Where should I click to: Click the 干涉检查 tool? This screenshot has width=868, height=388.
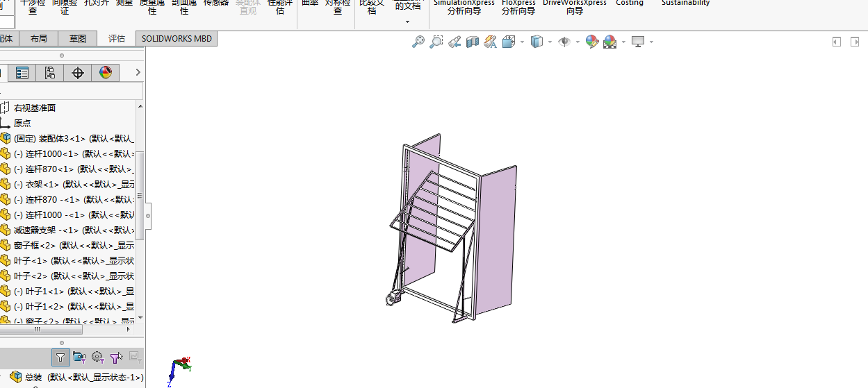[33, 7]
